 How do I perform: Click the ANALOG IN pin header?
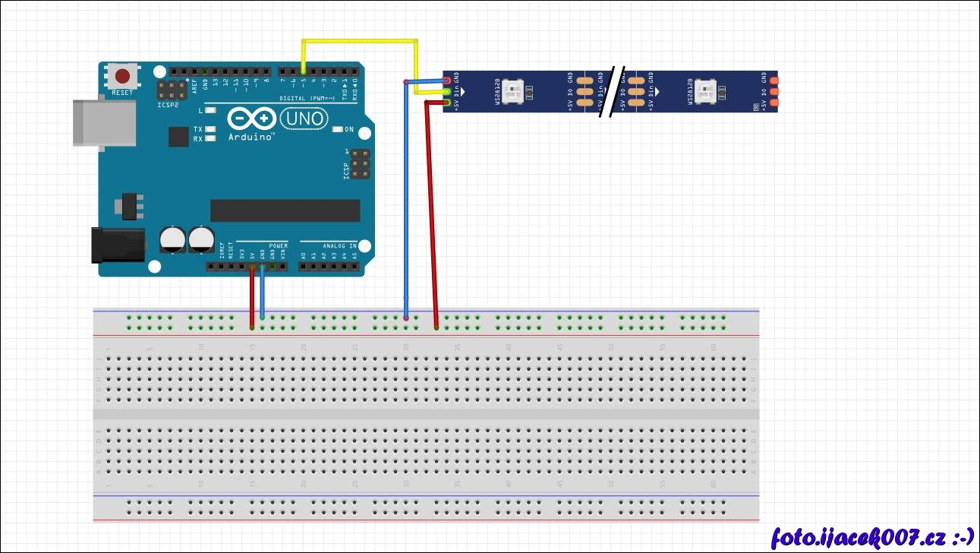pyautogui.click(x=328, y=266)
